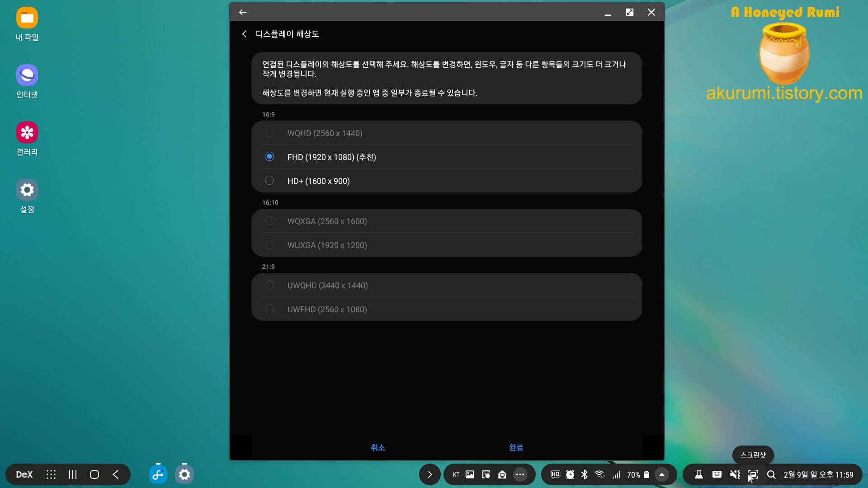Open the apps grid in DeX taskbar

pos(51,474)
